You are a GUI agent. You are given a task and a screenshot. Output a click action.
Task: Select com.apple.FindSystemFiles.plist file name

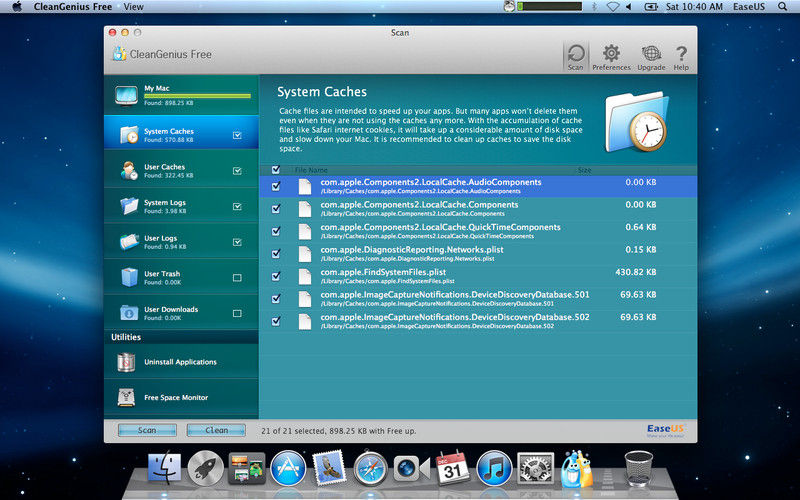pos(383,272)
